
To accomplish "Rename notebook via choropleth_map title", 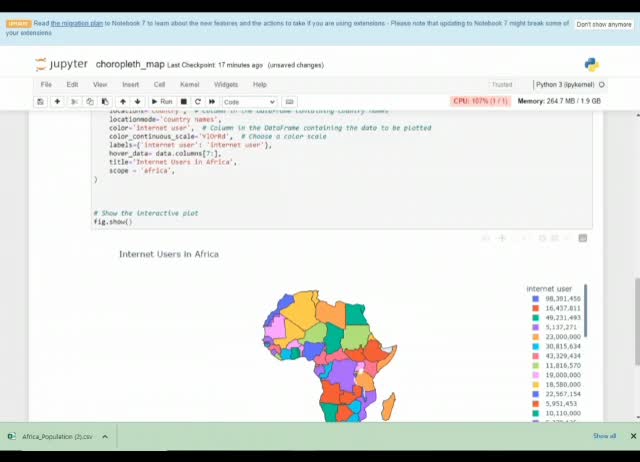I will 130,64.
